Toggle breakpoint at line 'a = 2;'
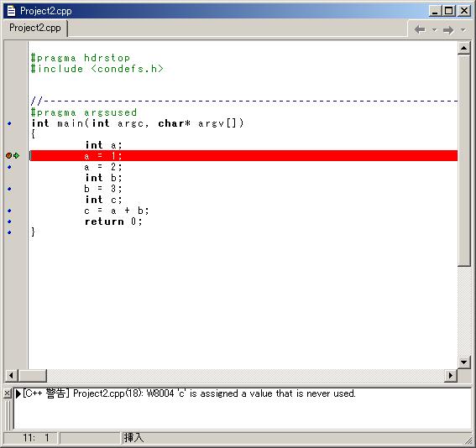The width and height of the screenshot is (476, 448). [9, 167]
